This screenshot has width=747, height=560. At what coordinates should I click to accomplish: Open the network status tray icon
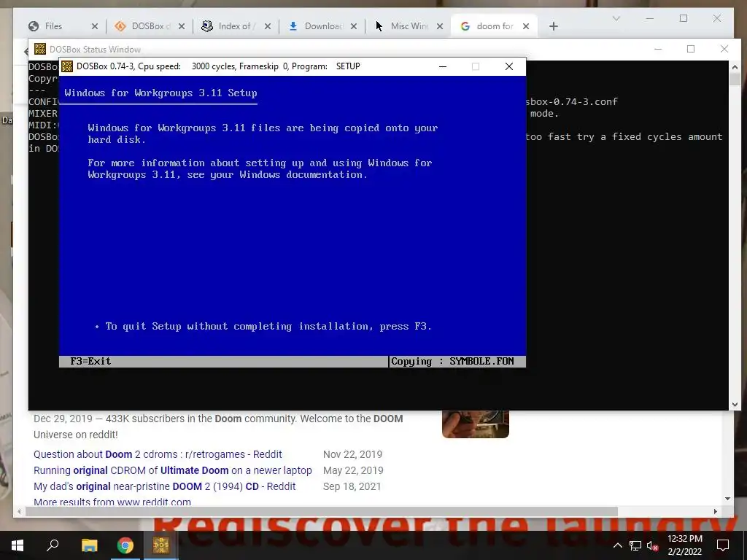click(635, 545)
